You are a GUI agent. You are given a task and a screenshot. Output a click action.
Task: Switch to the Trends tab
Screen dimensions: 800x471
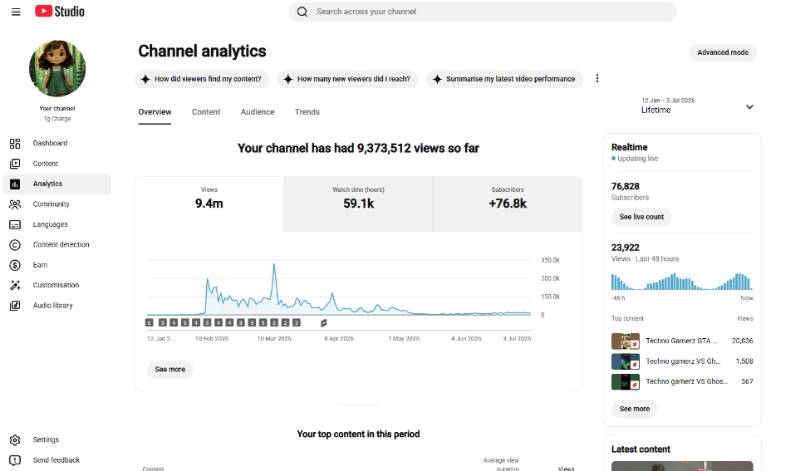tap(307, 112)
